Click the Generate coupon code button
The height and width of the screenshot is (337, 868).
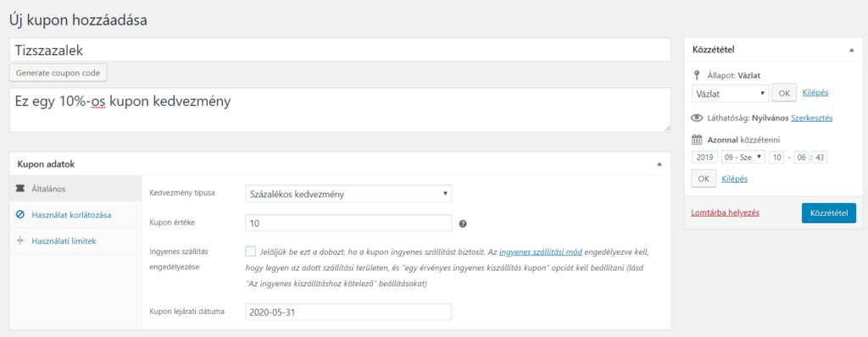[58, 73]
